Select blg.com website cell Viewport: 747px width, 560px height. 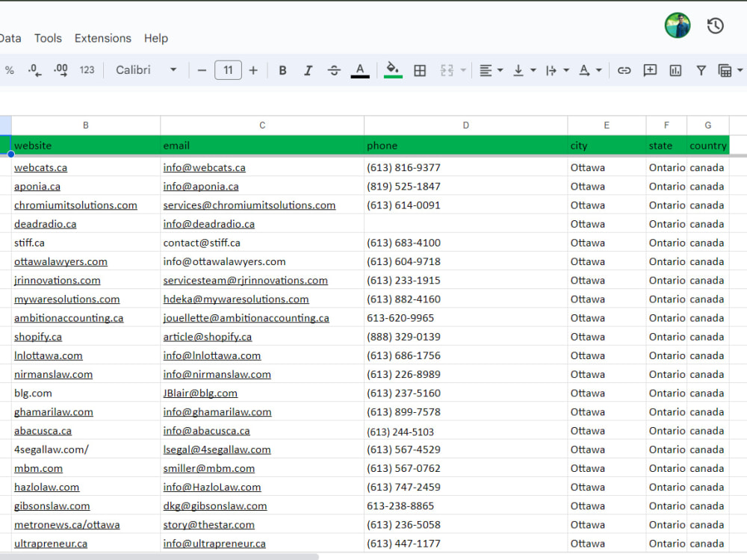[86, 393]
